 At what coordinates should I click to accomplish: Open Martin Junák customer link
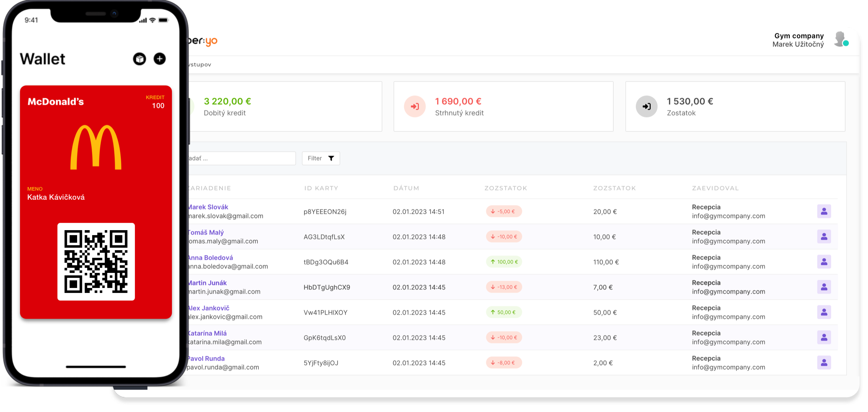tap(207, 283)
